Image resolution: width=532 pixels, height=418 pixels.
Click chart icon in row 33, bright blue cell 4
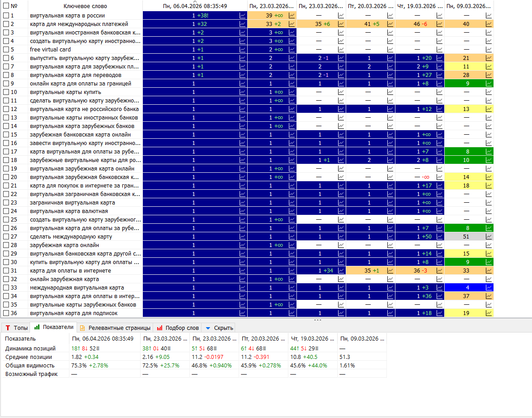click(489, 288)
